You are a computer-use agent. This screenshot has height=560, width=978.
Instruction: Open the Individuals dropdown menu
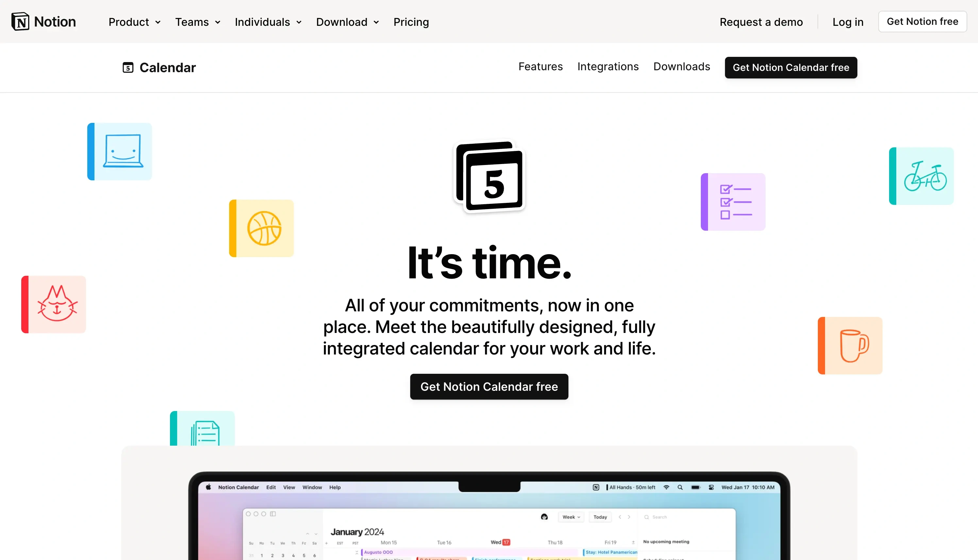[x=267, y=22]
